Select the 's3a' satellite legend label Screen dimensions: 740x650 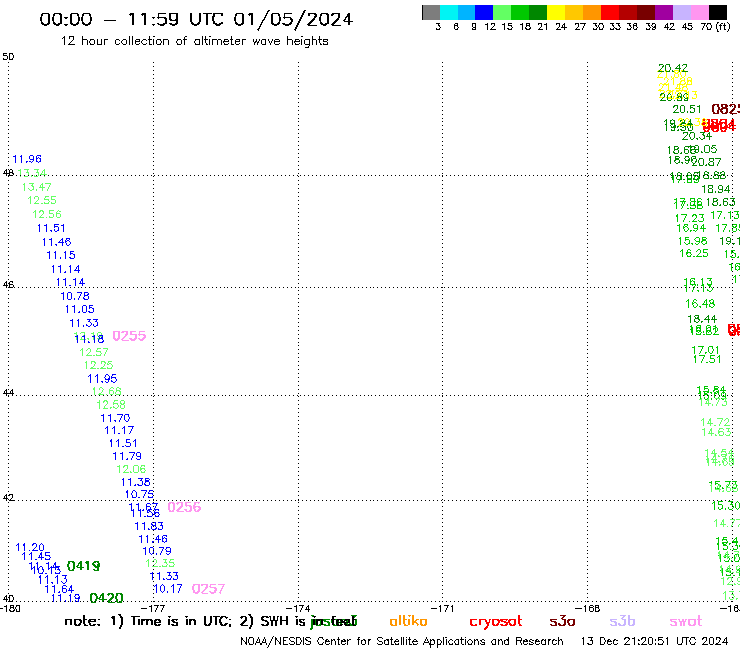point(562,621)
